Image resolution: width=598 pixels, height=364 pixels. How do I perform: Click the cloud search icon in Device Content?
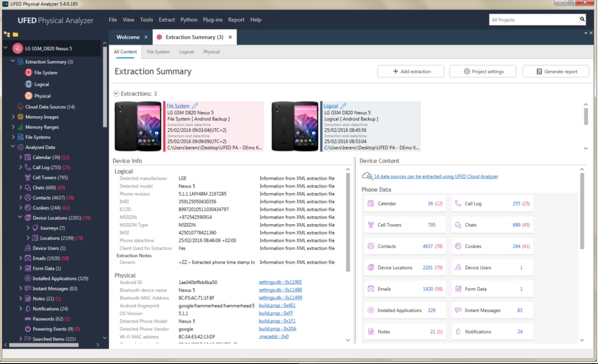click(367, 176)
